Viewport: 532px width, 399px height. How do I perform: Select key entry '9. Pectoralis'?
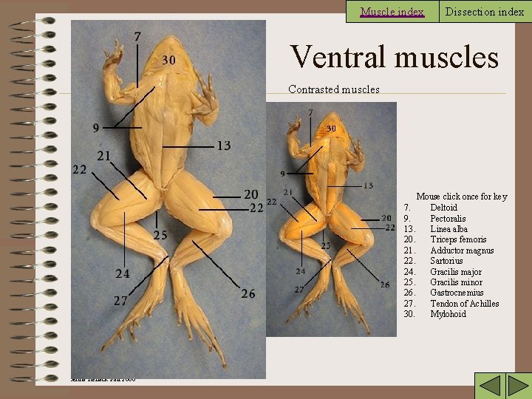click(434, 219)
